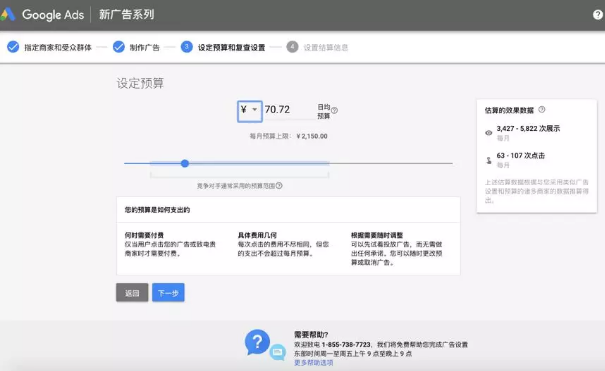Open 更多帮助选项 link
Viewport: 605px width, 371px height.
(313, 363)
